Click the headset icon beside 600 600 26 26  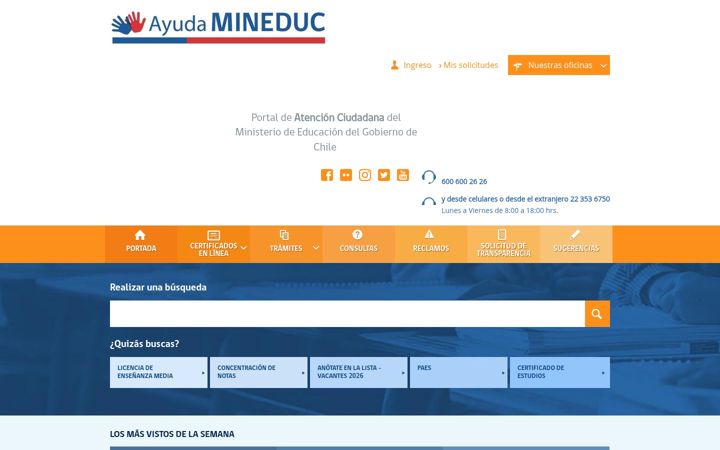pos(429,177)
